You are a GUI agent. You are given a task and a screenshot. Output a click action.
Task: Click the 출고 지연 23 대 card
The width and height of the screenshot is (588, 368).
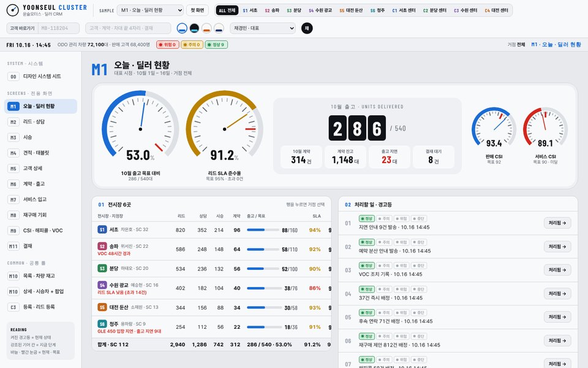click(390, 157)
